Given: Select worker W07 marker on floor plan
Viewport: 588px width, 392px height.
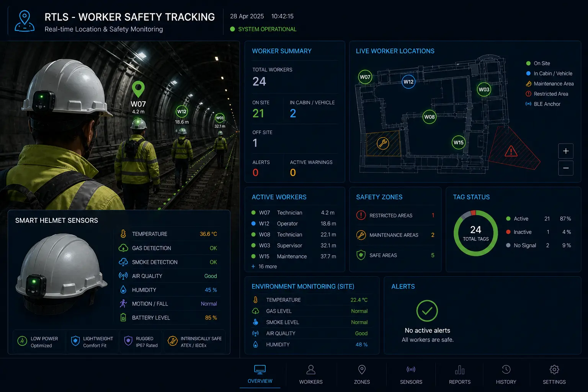Looking at the screenshot, I should (365, 77).
